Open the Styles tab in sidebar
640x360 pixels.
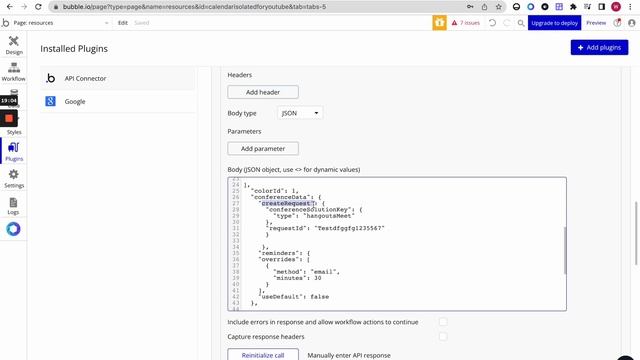pos(14,132)
